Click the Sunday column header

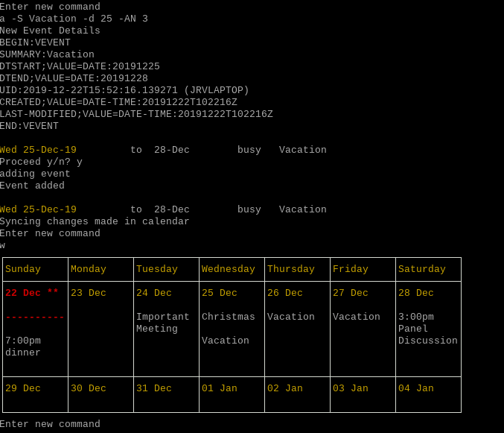pyautogui.click(x=23, y=269)
